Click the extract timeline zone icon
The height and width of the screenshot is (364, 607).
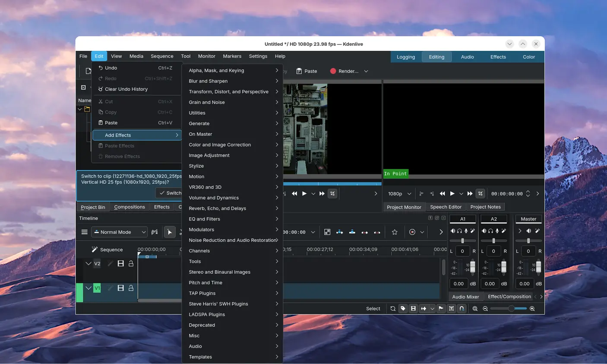365,232
